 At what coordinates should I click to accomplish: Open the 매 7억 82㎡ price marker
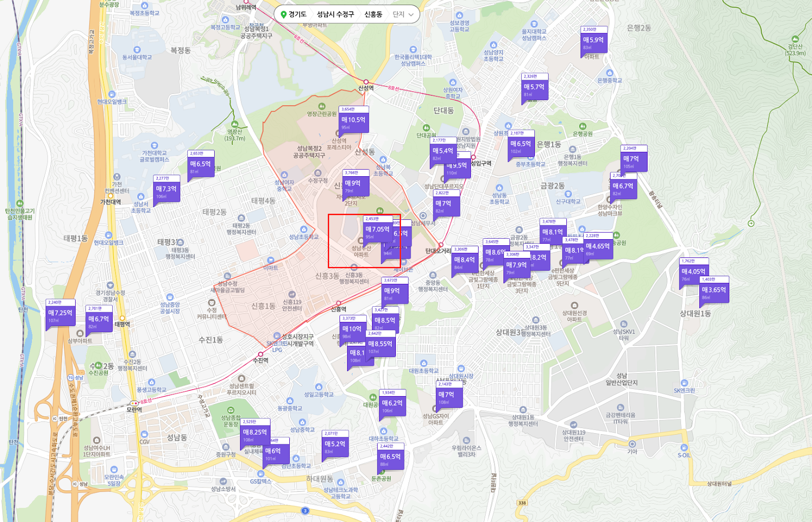tap(446, 203)
